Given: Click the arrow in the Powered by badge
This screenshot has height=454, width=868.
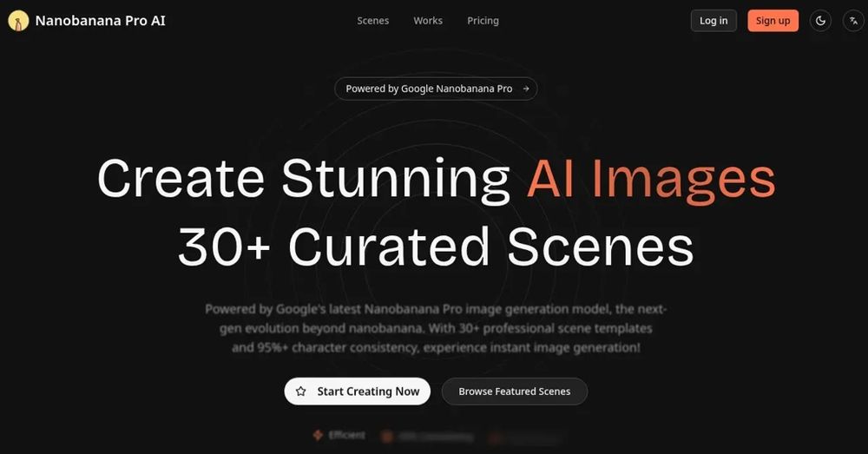Looking at the screenshot, I should click(x=526, y=89).
